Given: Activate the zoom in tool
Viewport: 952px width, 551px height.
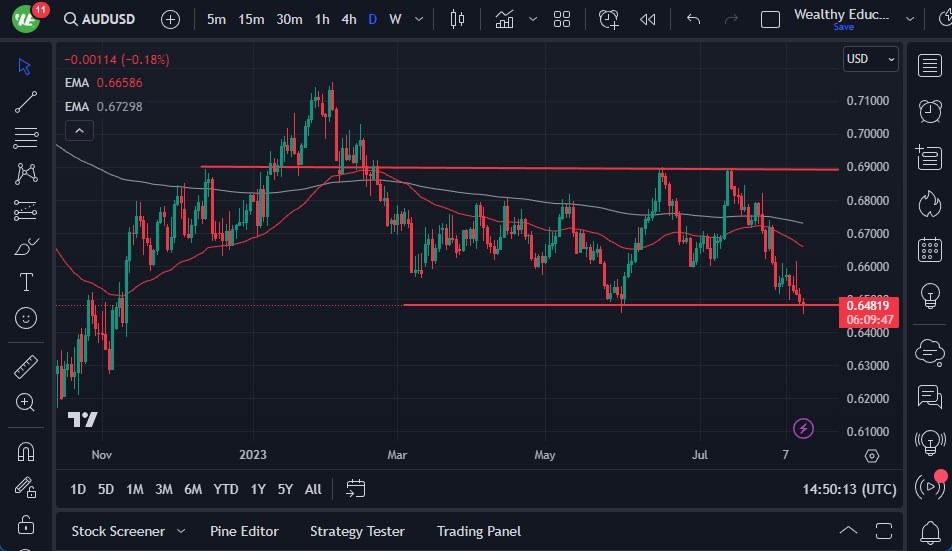Looking at the screenshot, I should click(26, 402).
